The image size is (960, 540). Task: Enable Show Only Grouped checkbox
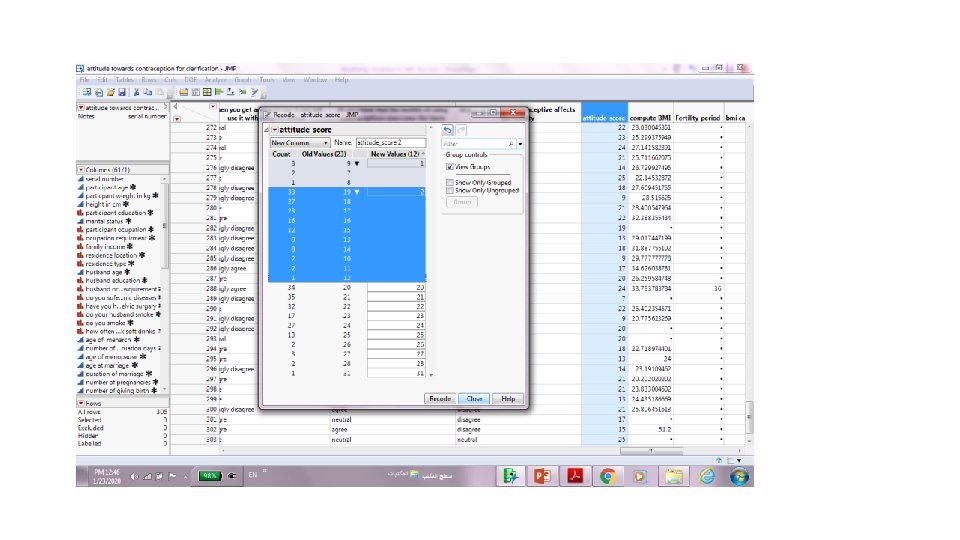[450, 182]
